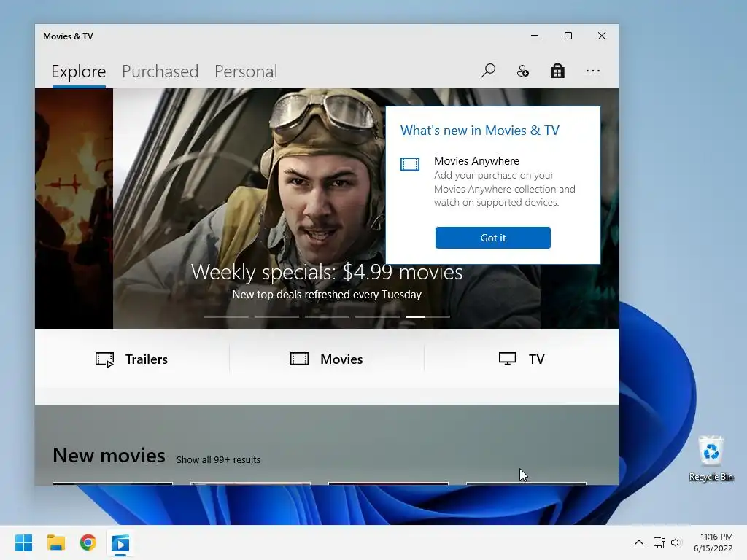Jump to fourth hero carousel indicator
Viewport: 747px width, 560px height.
(377, 316)
